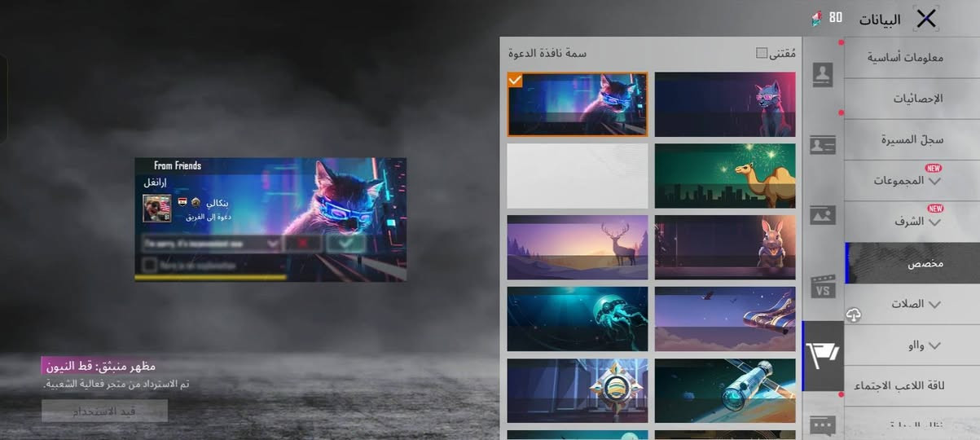The image size is (980, 440).
Task: Tap the popularity gift icon showing 80
Action: pyautogui.click(x=817, y=17)
